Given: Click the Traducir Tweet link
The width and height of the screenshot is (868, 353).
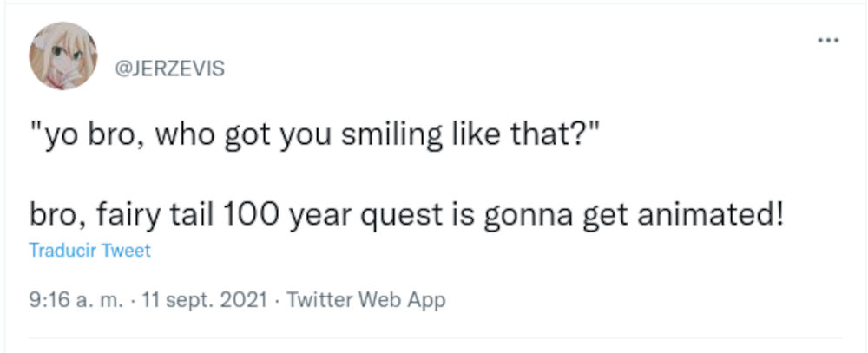Looking at the screenshot, I should 89,251.
